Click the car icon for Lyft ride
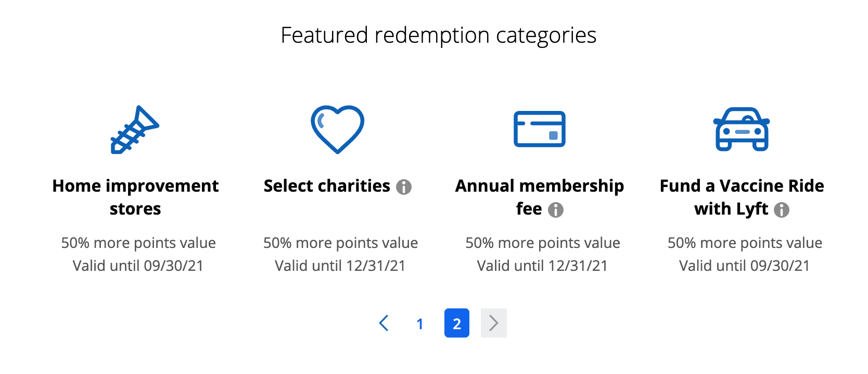The height and width of the screenshot is (374, 868). (742, 129)
